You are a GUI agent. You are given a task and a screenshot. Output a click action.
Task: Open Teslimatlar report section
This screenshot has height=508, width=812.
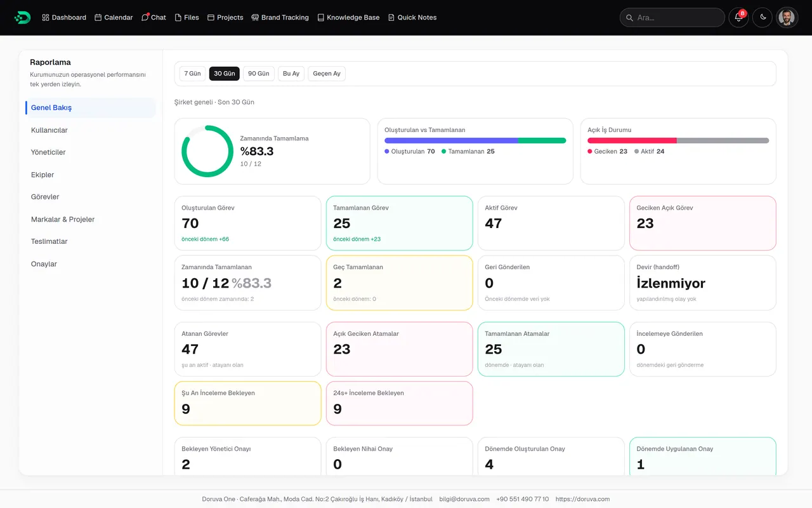(91, 241)
